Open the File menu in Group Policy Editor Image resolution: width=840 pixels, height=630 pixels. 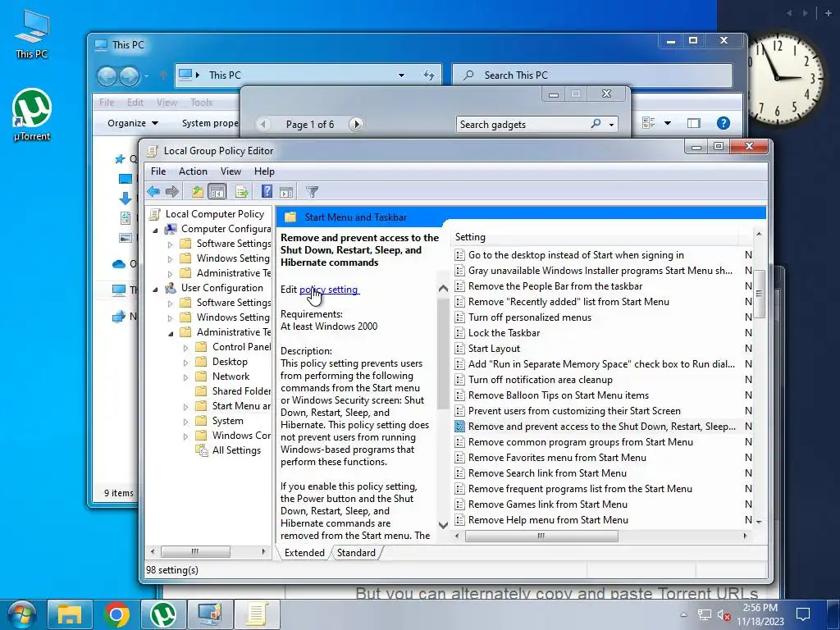click(x=158, y=171)
